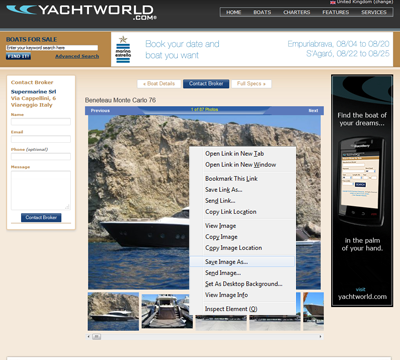The image size is (400, 360).
Task: Click the UK flag icon in header
Action: [333, 2]
